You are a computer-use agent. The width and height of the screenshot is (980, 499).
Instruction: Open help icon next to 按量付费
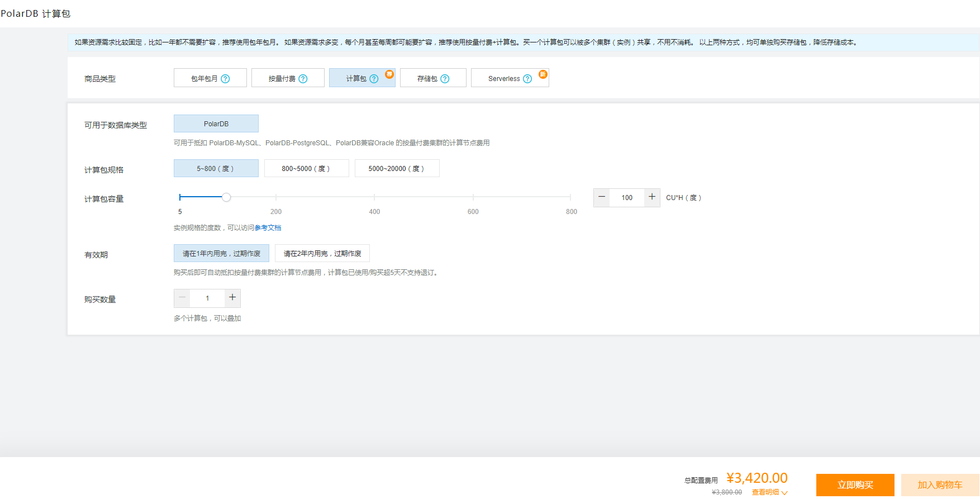pyautogui.click(x=303, y=79)
